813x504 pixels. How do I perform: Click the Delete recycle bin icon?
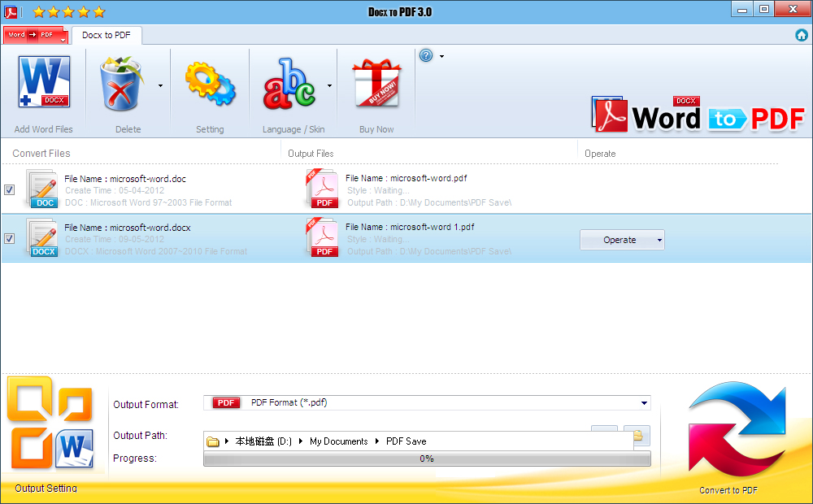pyautogui.click(x=121, y=84)
